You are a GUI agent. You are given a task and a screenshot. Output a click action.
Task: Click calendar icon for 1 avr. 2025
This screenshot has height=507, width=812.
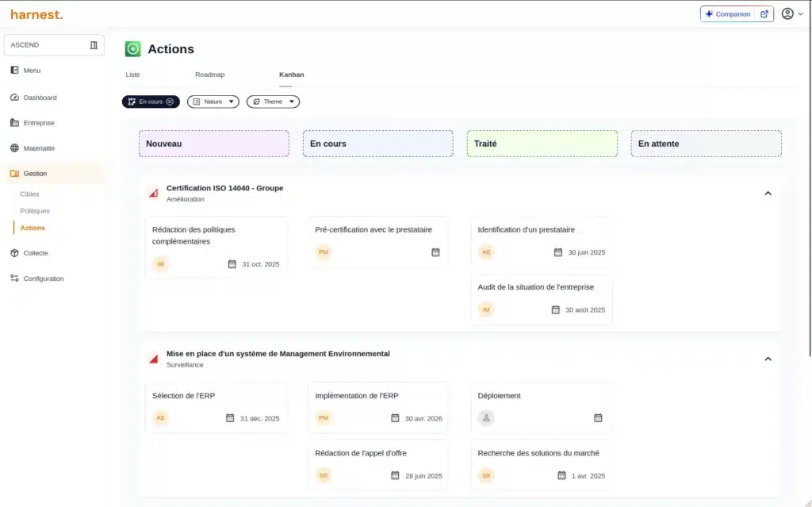[561, 475]
